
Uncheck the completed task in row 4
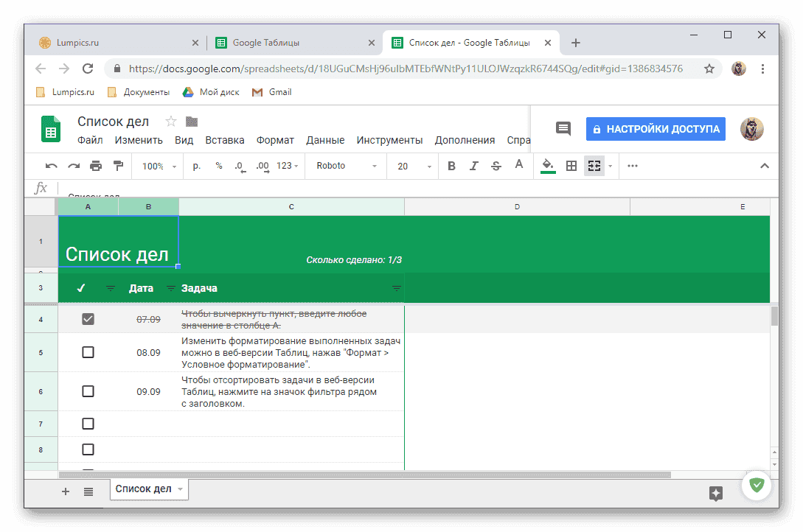pyautogui.click(x=88, y=318)
